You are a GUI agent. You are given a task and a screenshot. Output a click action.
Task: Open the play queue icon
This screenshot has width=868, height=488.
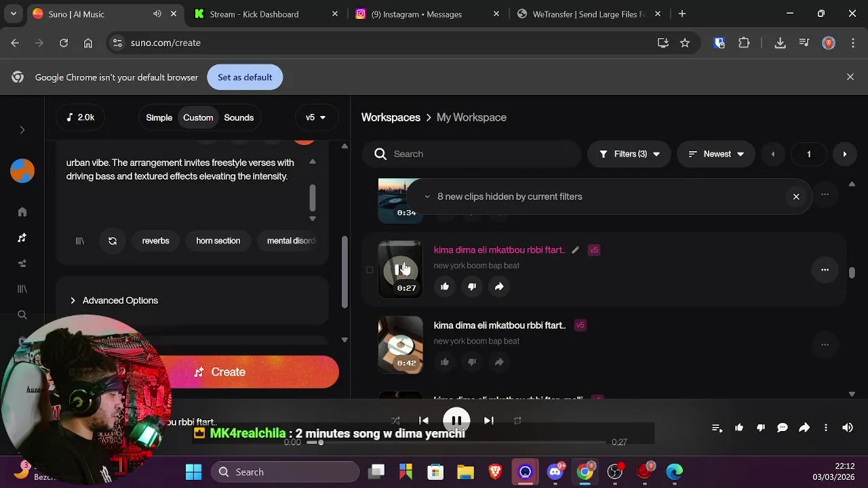pyautogui.click(x=717, y=428)
